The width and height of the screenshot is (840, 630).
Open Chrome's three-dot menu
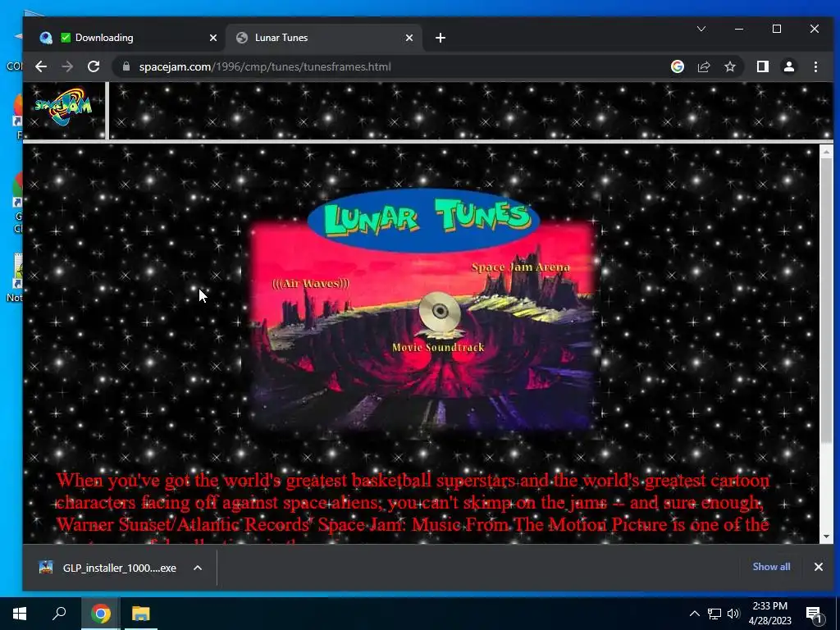pos(815,66)
